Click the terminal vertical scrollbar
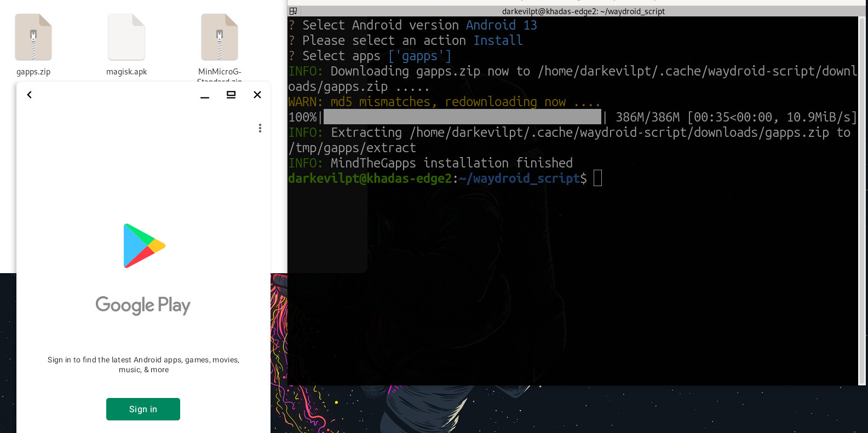Image resolution: width=868 pixels, height=433 pixels. tap(862, 200)
